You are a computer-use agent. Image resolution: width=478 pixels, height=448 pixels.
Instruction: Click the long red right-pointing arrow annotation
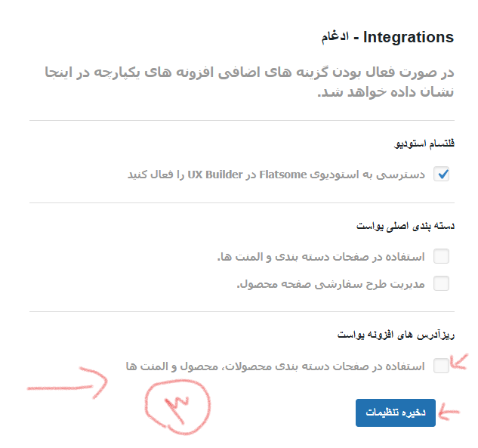coord(67,383)
